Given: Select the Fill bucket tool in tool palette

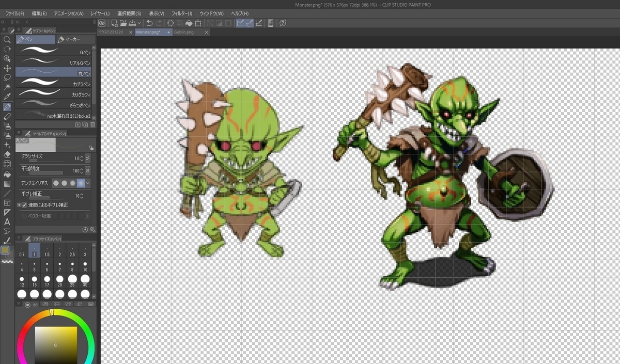Looking at the screenshot, I should coord(7,174).
